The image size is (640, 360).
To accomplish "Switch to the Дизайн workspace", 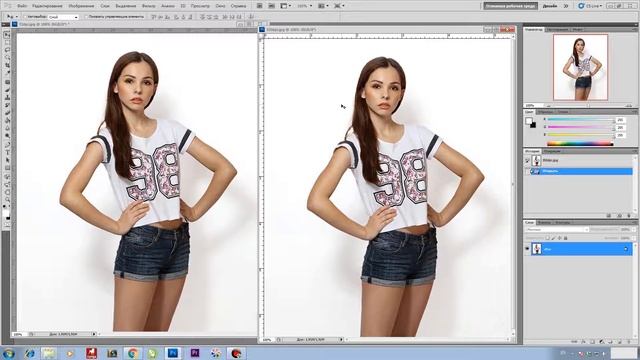I will (550, 6).
